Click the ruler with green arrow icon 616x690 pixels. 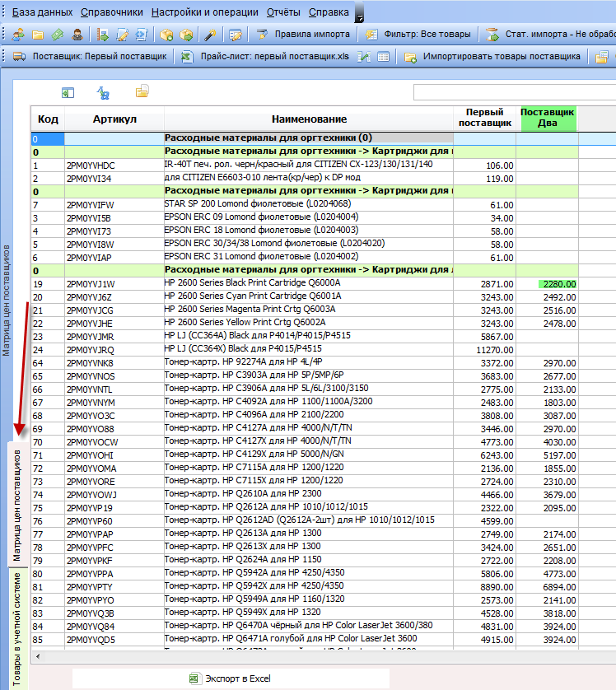(x=102, y=35)
